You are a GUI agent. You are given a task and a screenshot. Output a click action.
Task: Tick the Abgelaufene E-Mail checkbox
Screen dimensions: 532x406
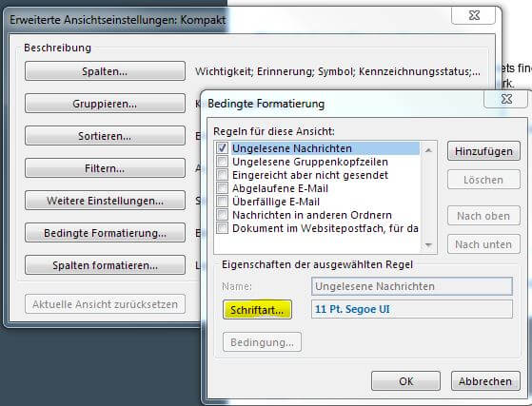(223, 187)
